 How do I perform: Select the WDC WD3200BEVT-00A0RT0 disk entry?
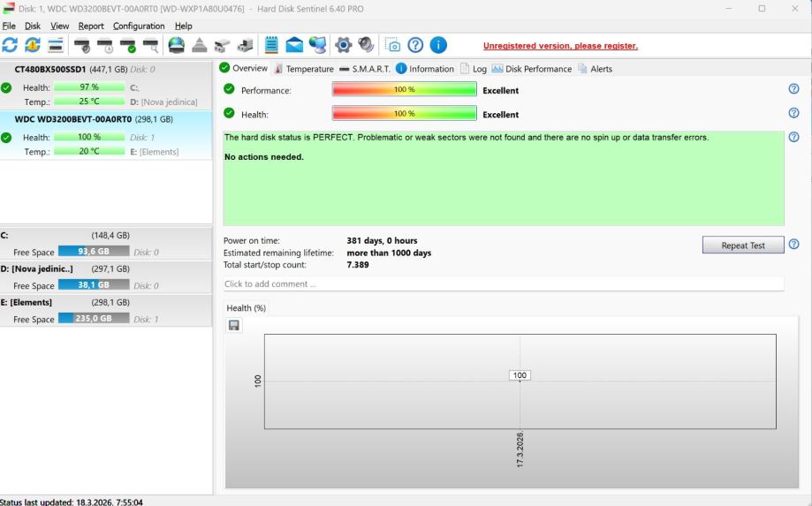pos(106,134)
